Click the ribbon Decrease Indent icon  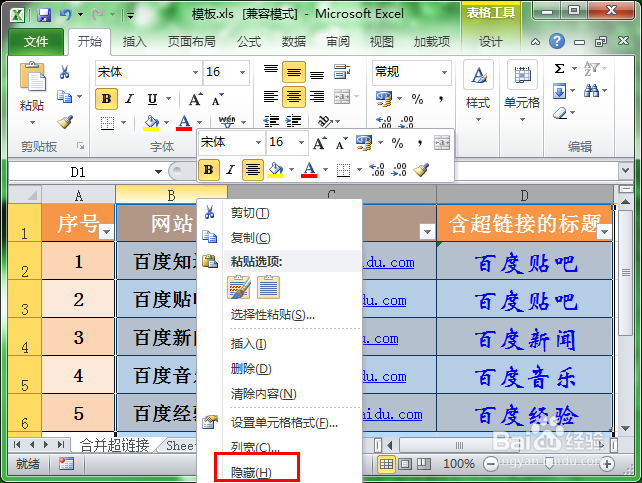271,121
